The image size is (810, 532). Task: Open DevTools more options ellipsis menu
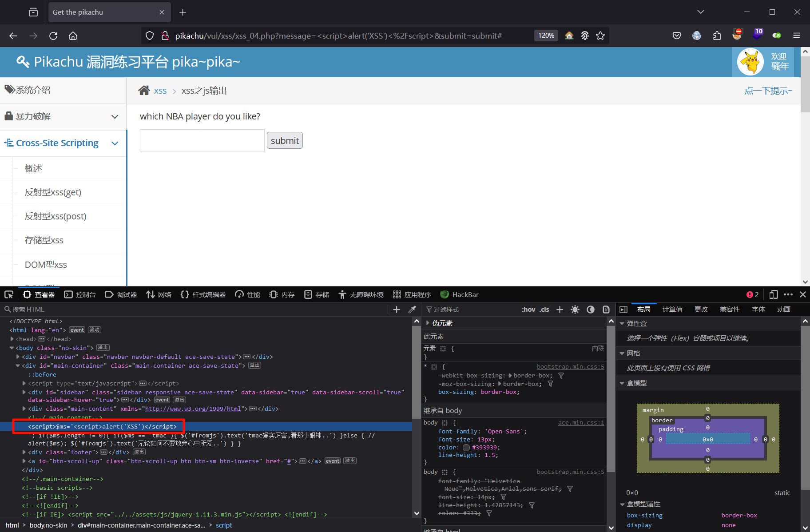[788, 294]
